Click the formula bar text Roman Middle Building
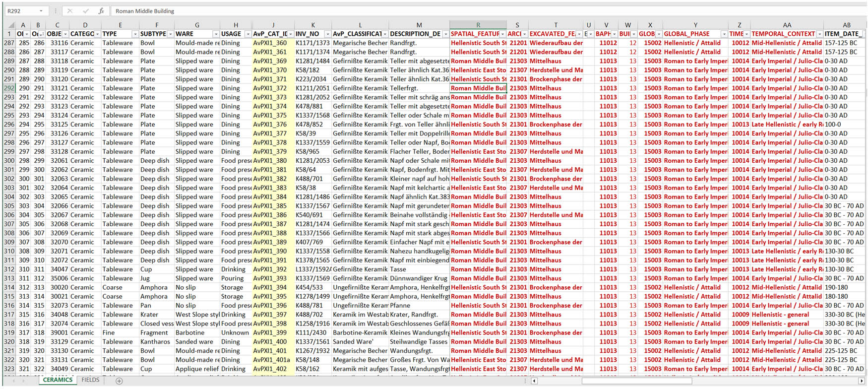 [145, 11]
